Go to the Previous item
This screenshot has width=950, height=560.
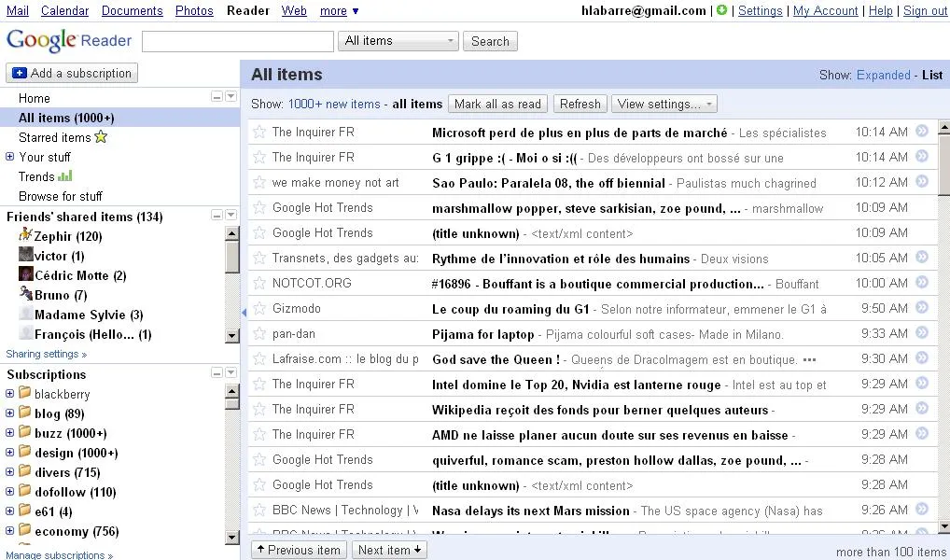click(x=299, y=550)
